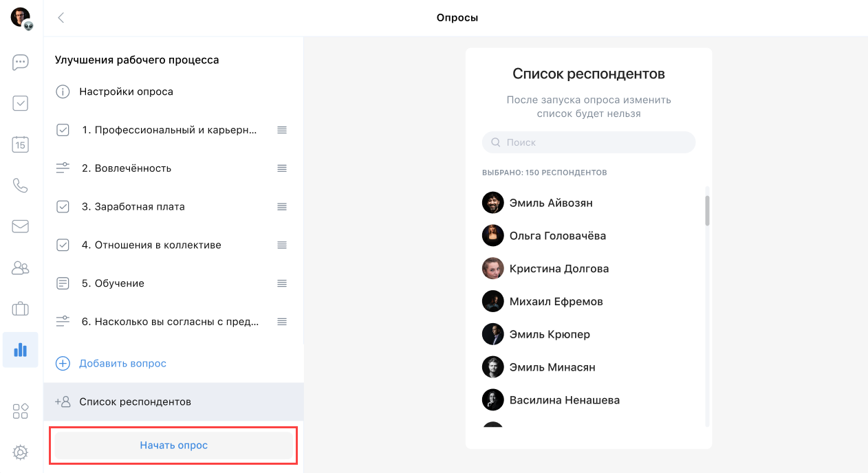Open the tasks checkmark icon in sidebar
868x473 pixels.
pos(21,103)
